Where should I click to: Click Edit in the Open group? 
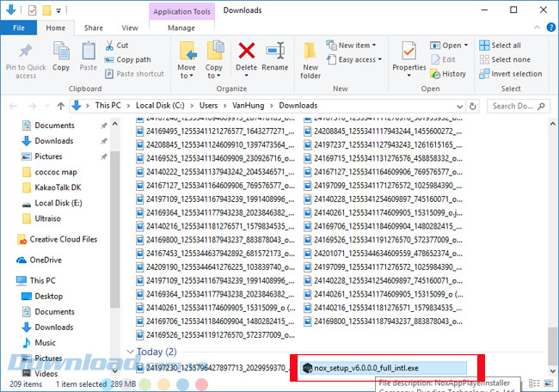(x=443, y=59)
